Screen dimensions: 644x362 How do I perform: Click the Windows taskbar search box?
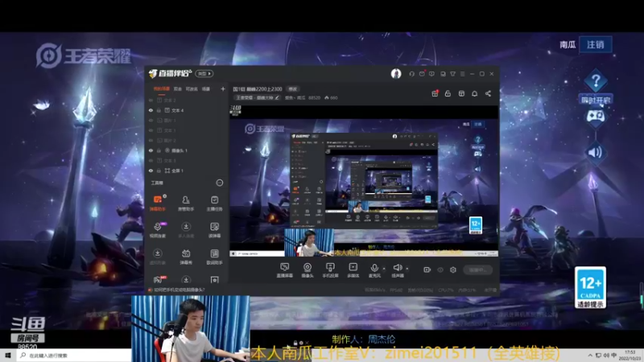[x=74, y=356]
